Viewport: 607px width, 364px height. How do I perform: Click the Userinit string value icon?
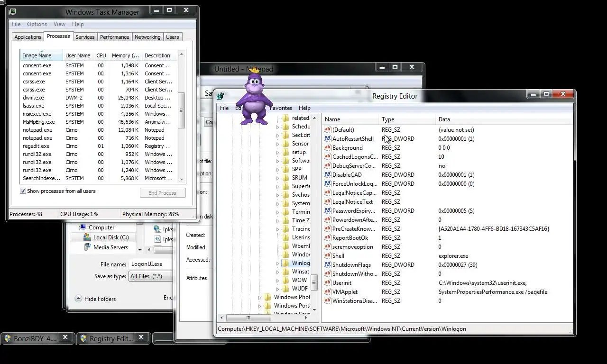click(327, 283)
